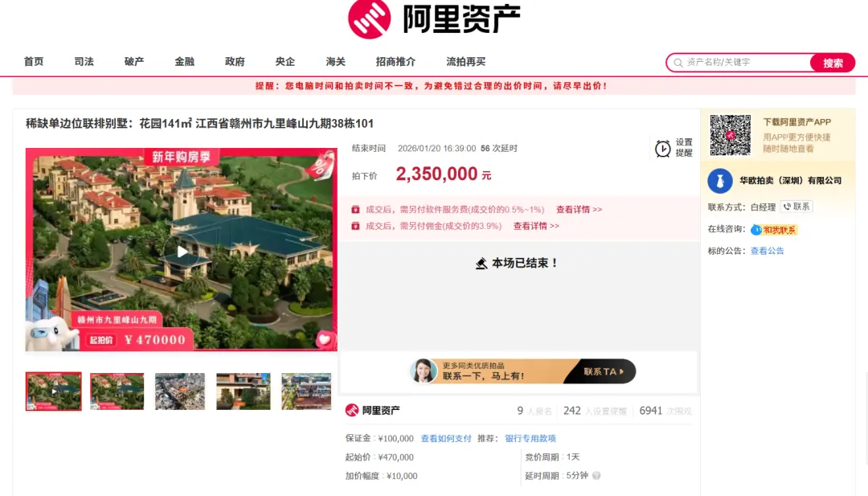Image resolution: width=868 pixels, height=496 pixels.
Task: Click the 起始价 ¥470,000 text
Action: (379, 457)
